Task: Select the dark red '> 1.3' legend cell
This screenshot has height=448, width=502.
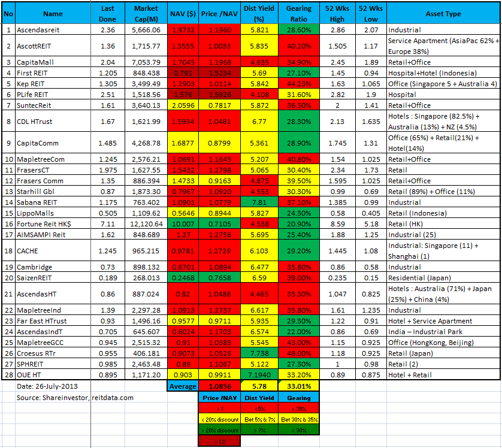Action: tap(219, 441)
